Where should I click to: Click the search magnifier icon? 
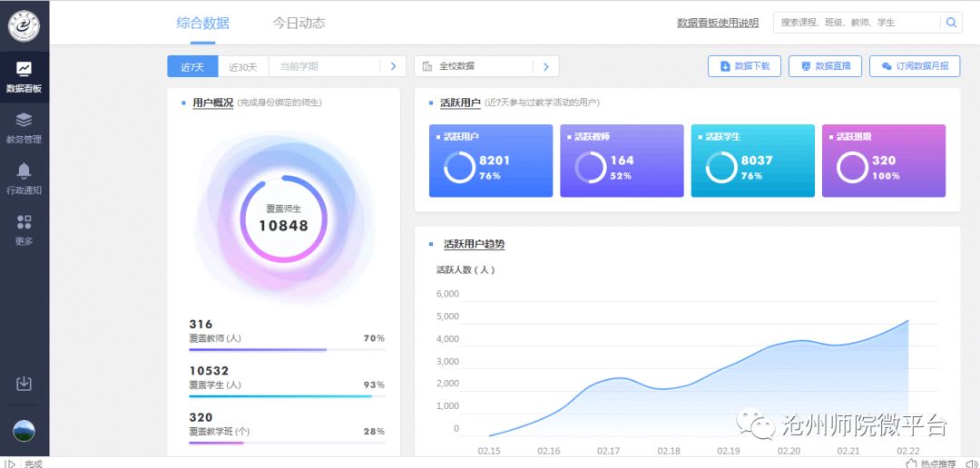click(951, 23)
